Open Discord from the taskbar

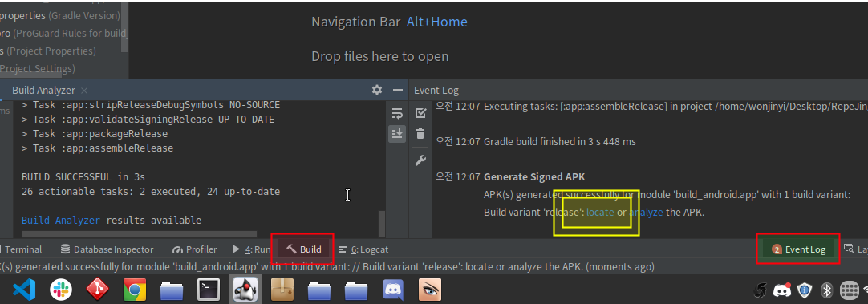(x=394, y=289)
